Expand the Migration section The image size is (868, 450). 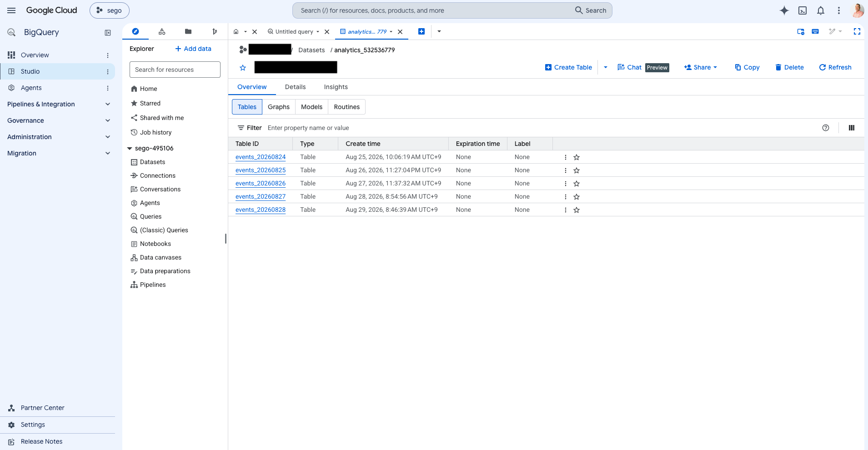click(x=108, y=153)
